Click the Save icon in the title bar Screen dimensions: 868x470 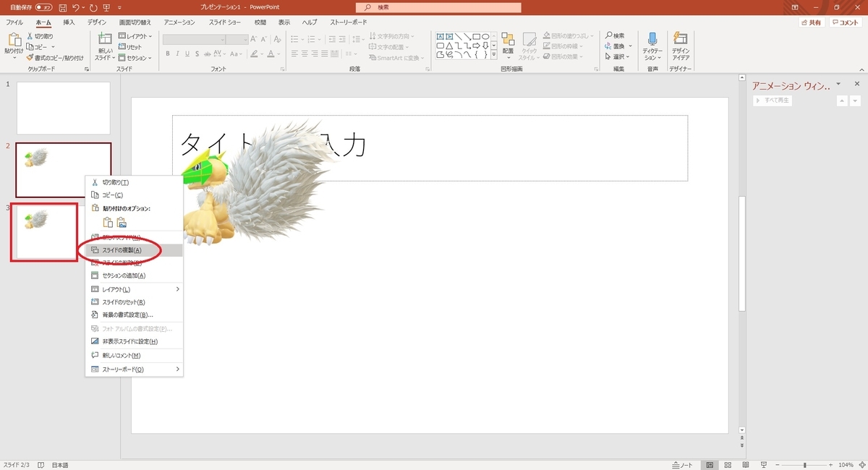click(63, 7)
